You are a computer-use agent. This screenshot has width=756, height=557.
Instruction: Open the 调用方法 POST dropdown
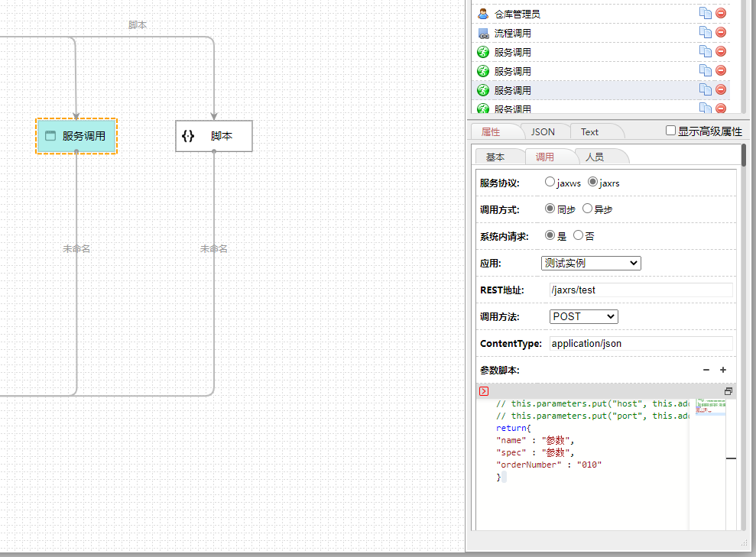click(583, 316)
